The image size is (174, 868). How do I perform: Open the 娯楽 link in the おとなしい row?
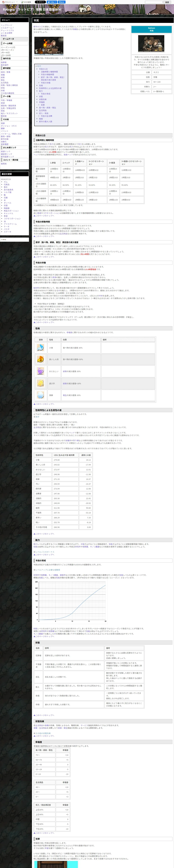[65, 371]
